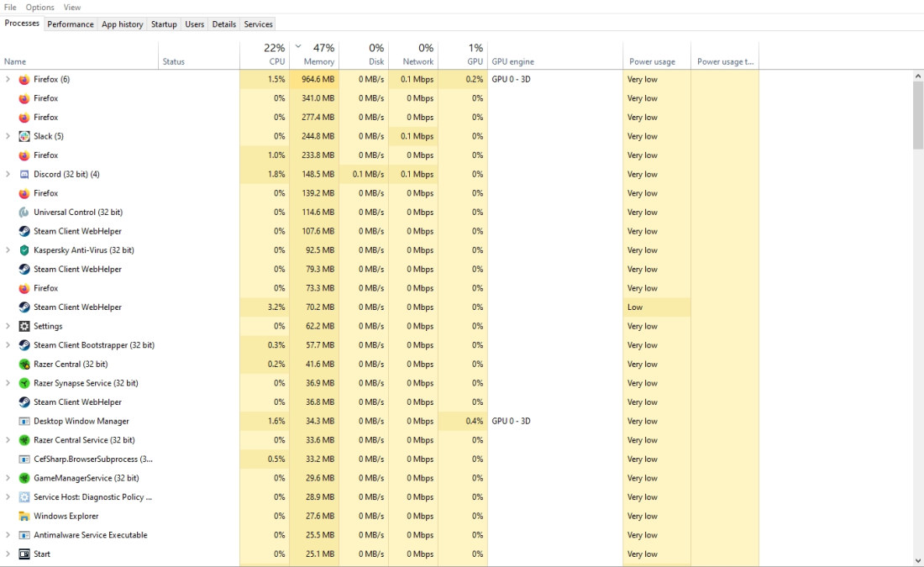924x567 pixels.
Task: Click the Slack app icon
Action: coord(24,136)
